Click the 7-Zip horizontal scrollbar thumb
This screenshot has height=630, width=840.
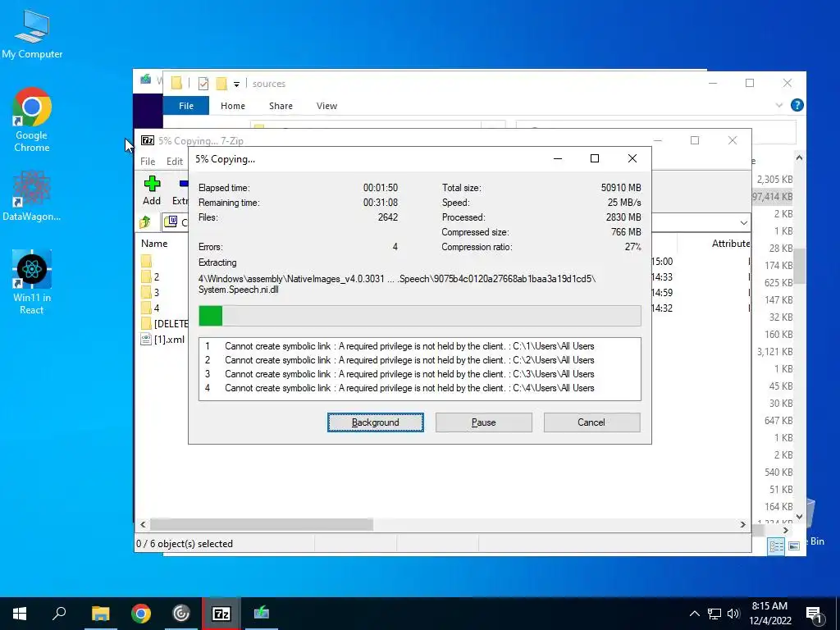click(x=262, y=524)
